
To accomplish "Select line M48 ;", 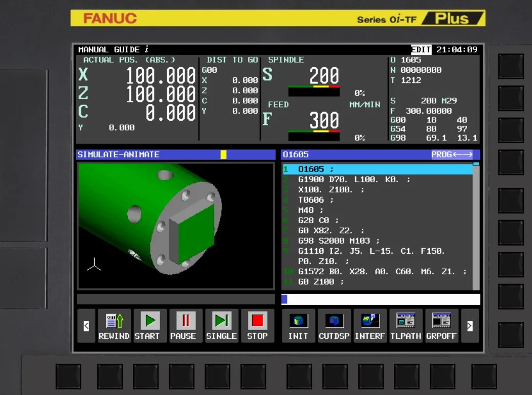I will click(x=378, y=210).
